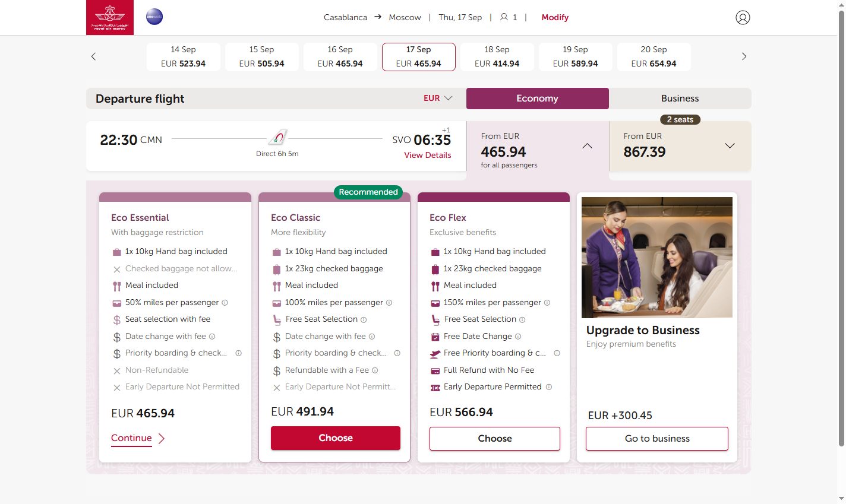This screenshot has height=504, width=846.
Task: Click the oneworld alliance logo
Action: (154, 17)
